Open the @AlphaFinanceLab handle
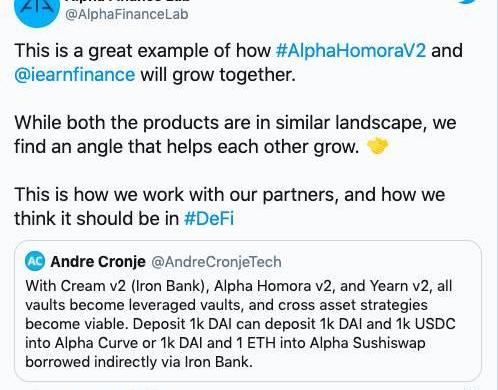498x390 pixels. coord(127,15)
